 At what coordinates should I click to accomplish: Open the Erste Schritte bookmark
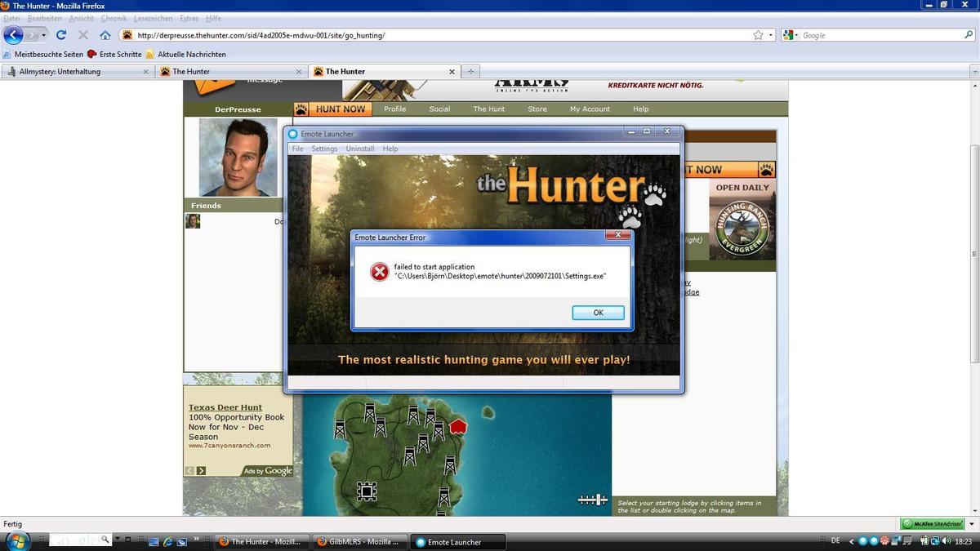coord(114,54)
